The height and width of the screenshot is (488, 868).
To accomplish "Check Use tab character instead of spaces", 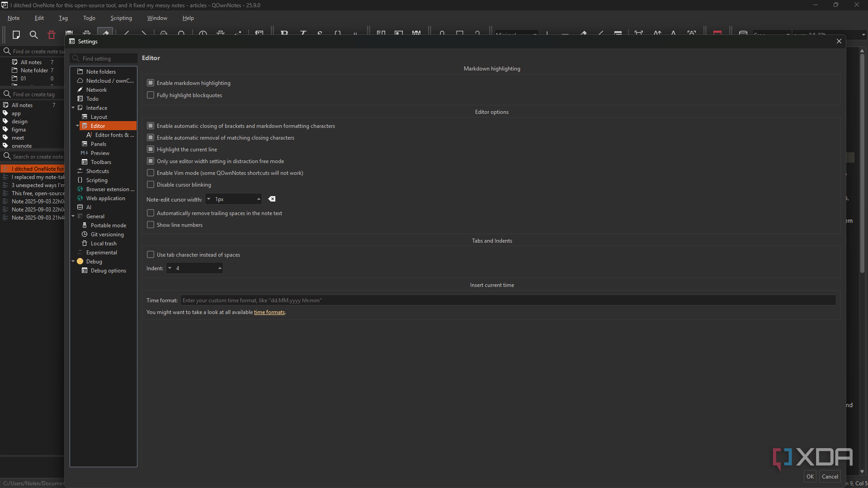I will tap(151, 255).
